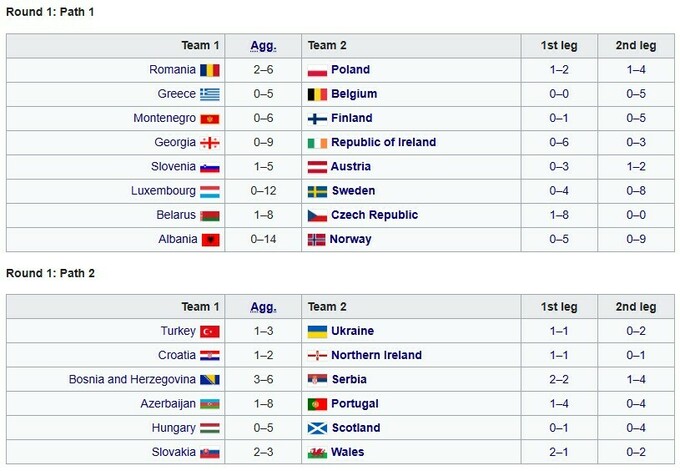Open the Finland team link
The height and width of the screenshot is (471, 680).
(351, 118)
